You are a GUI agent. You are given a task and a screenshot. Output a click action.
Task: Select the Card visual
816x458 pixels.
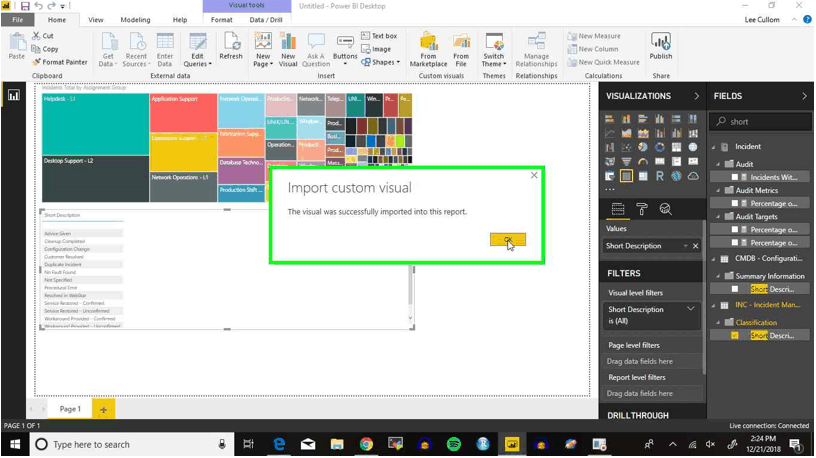(x=660, y=162)
